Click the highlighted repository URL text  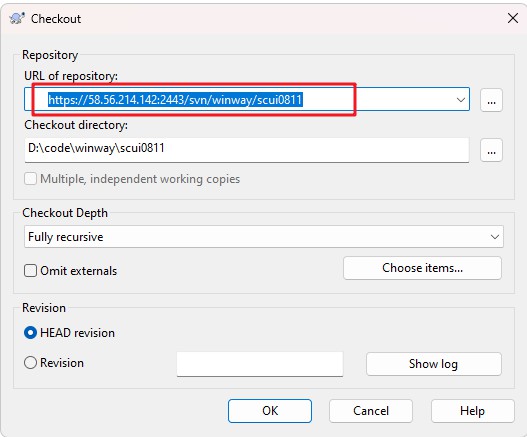175,100
